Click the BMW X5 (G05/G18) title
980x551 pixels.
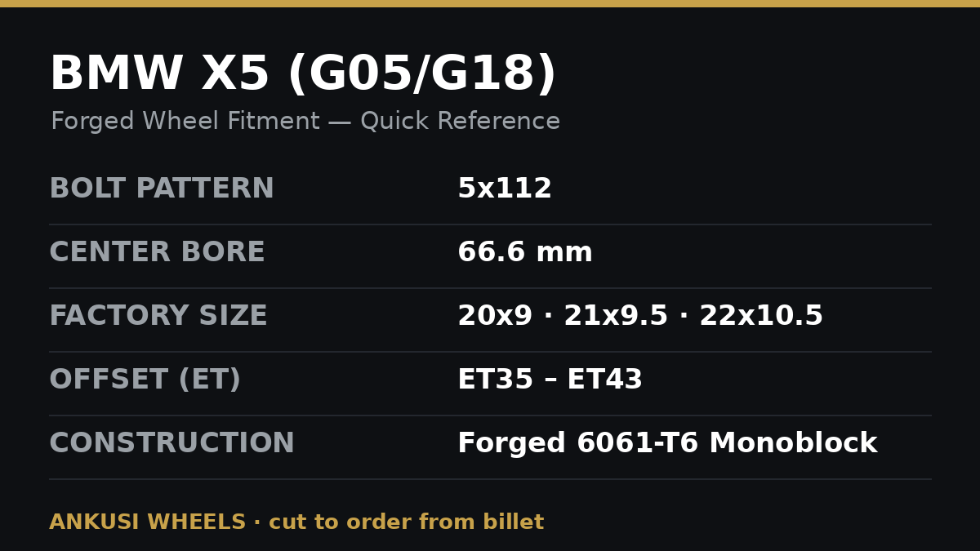point(303,75)
